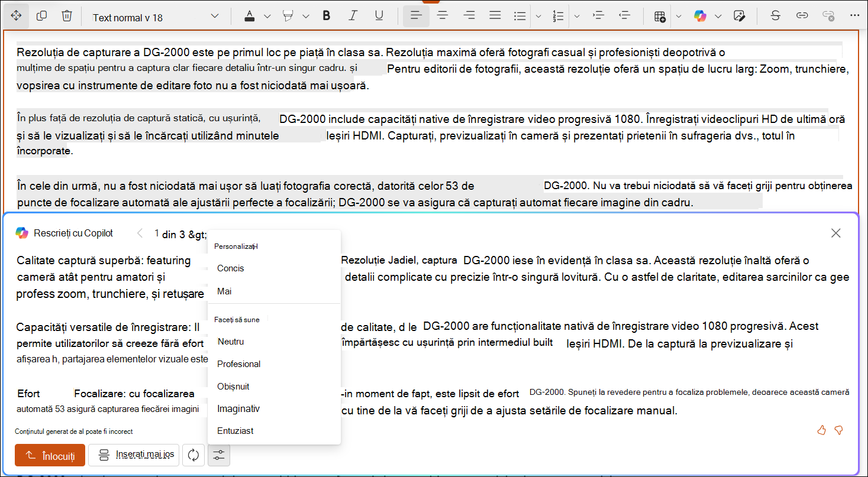868x477 pixels.
Task: Regenerate the Copilot rewrite
Action: pos(193,455)
